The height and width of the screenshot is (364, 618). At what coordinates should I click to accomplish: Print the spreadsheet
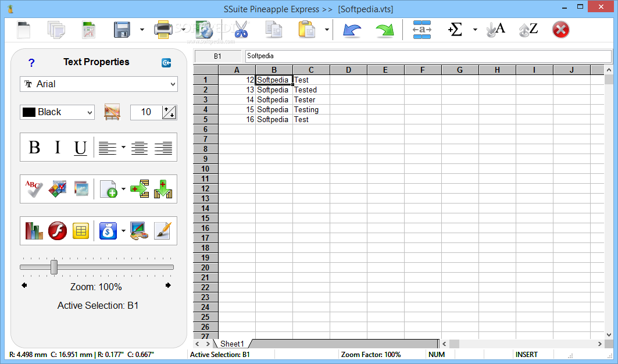[163, 30]
